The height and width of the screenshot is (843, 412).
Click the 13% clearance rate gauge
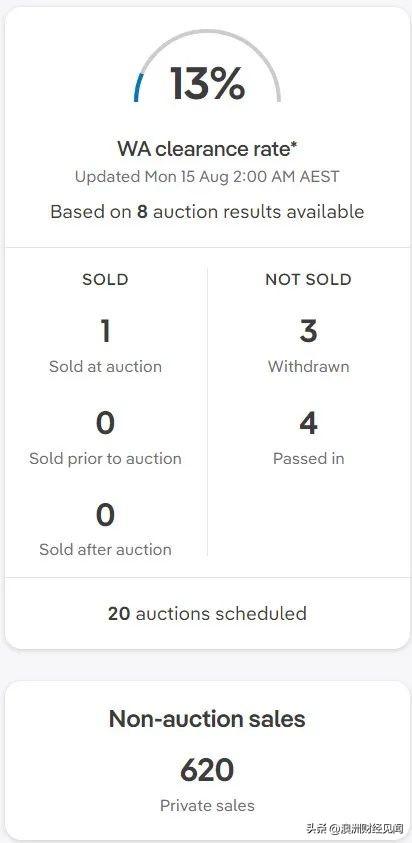click(x=207, y=67)
